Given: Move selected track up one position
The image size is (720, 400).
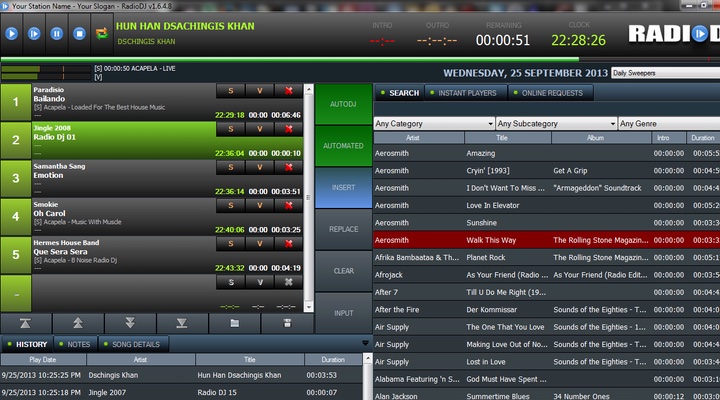Looking at the screenshot, I should [78, 324].
